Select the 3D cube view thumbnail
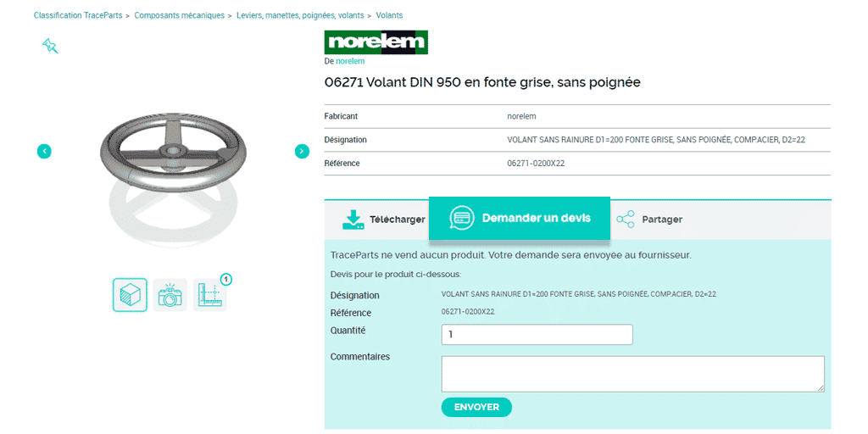The width and height of the screenshot is (868, 434). click(130, 295)
